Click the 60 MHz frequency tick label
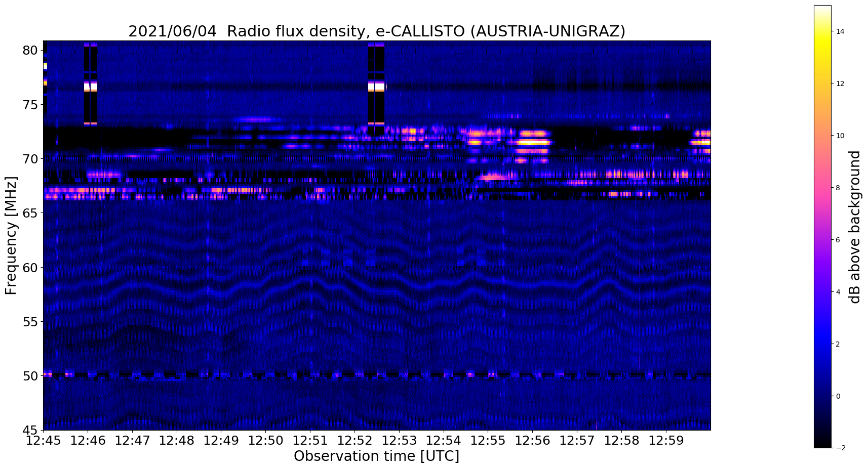868x469 pixels. (x=31, y=267)
